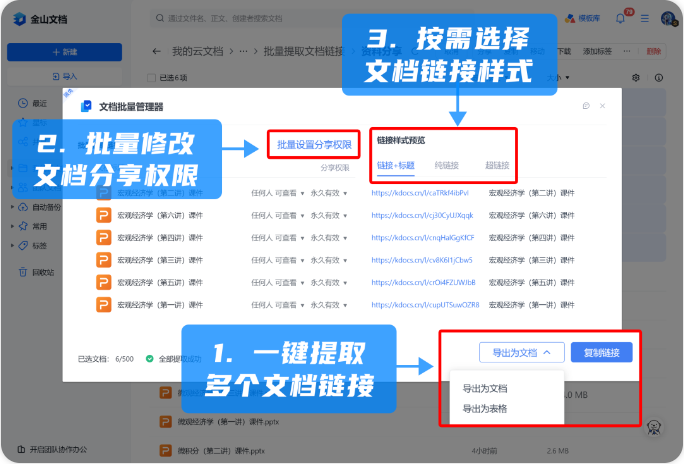Click 批量设置分享权限 link
The image size is (684, 464).
pos(308,145)
